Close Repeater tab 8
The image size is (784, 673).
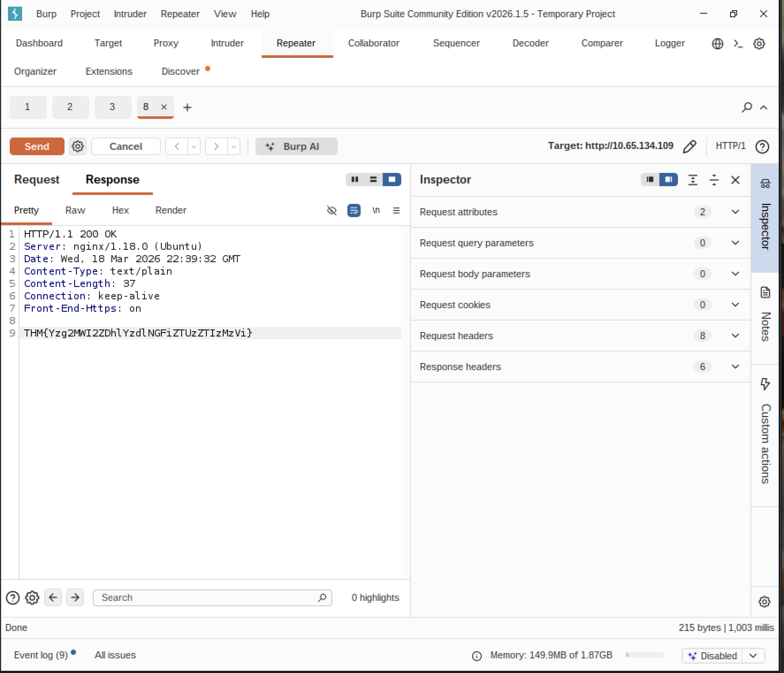(x=164, y=107)
